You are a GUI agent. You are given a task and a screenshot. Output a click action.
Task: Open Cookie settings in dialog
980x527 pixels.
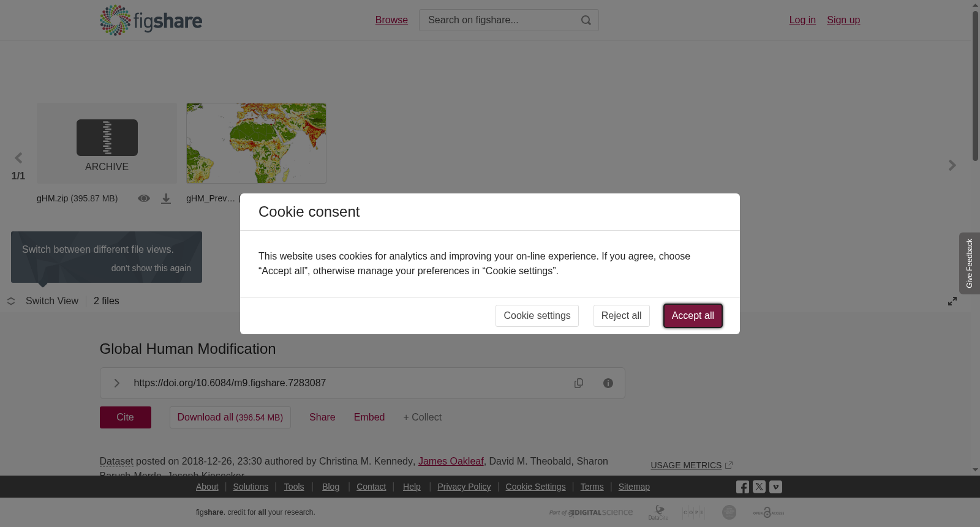(x=537, y=316)
